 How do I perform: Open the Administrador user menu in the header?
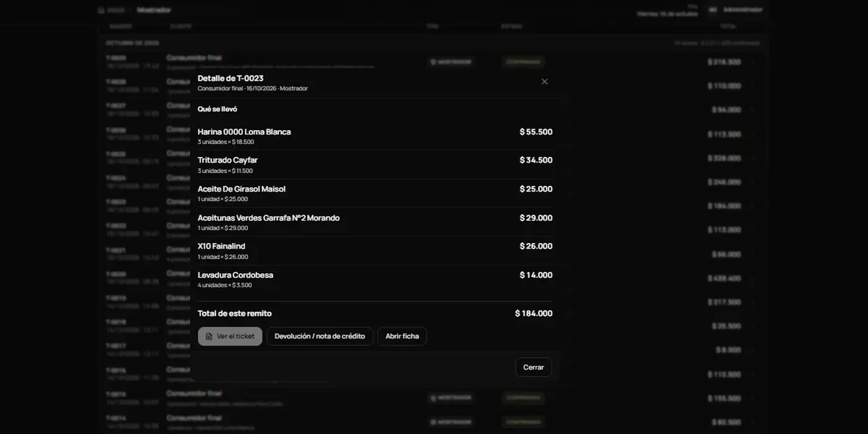click(x=735, y=9)
